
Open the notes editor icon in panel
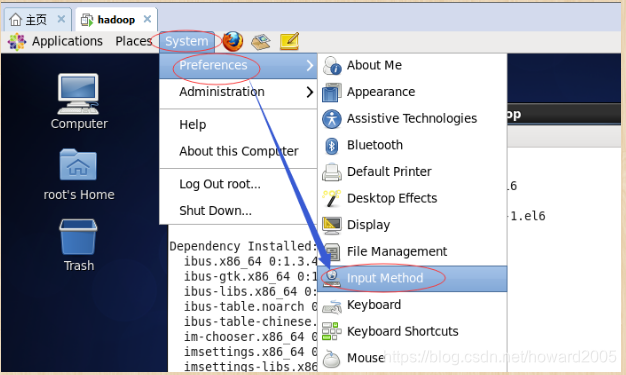click(x=289, y=42)
